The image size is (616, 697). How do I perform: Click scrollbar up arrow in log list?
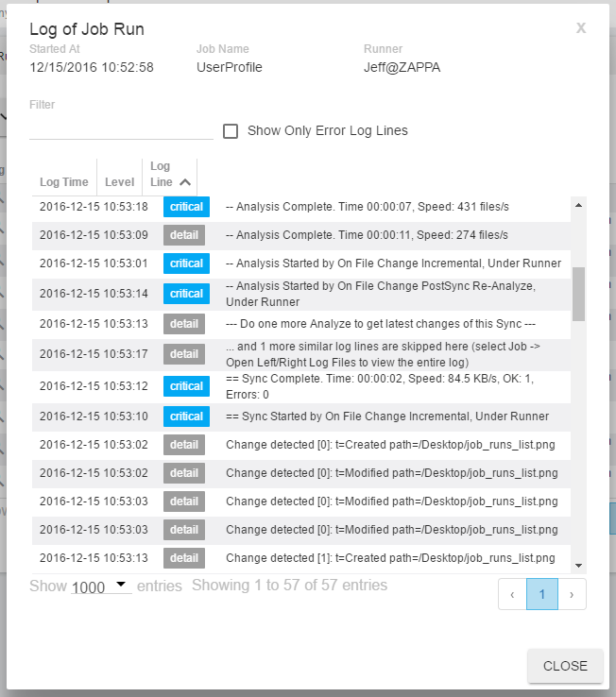click(579, 204)
